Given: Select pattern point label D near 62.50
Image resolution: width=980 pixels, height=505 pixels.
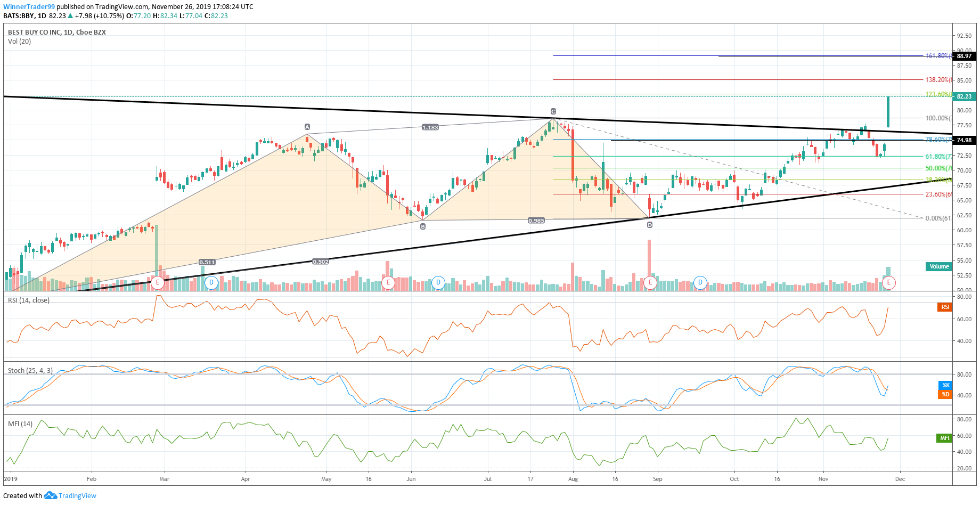Looking at the screenshot, I should (x=650, y=225).
